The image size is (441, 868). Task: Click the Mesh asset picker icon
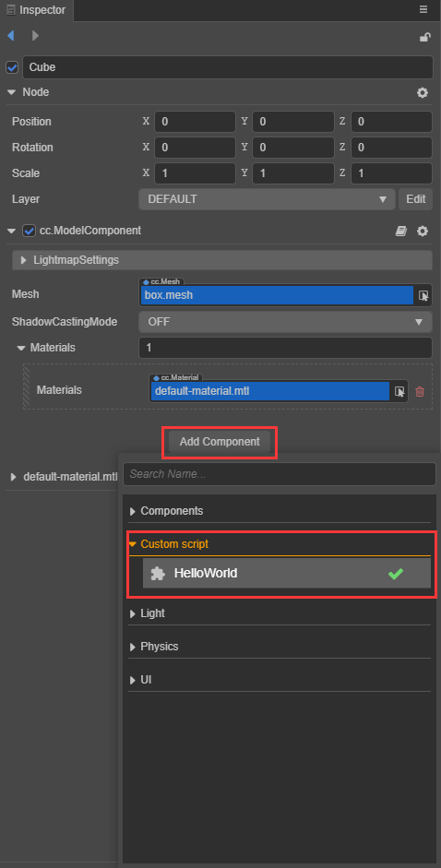click(423, 295)
